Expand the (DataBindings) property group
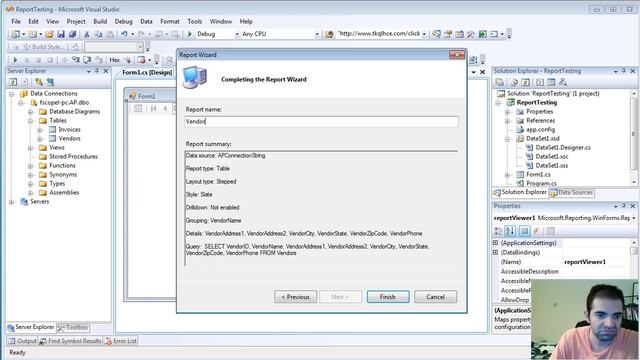This screenshot has width=640, height=360. coord(496,253)
